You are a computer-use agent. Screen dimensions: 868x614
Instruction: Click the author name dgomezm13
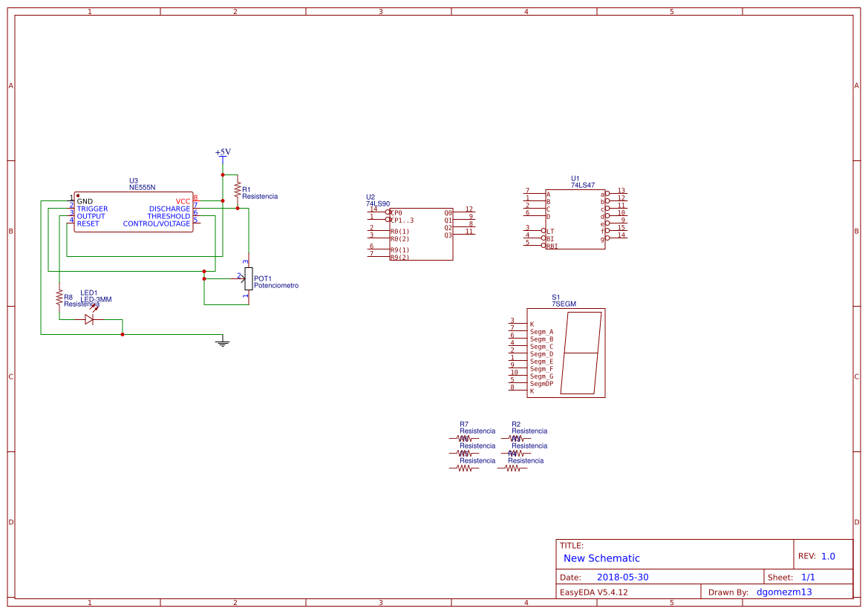point(784,592)
